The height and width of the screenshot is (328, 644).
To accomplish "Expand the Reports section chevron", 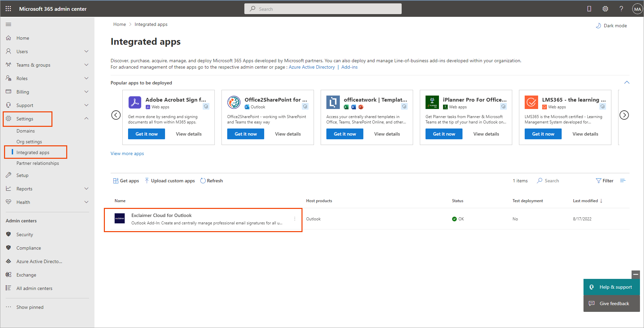I will 86,189.
